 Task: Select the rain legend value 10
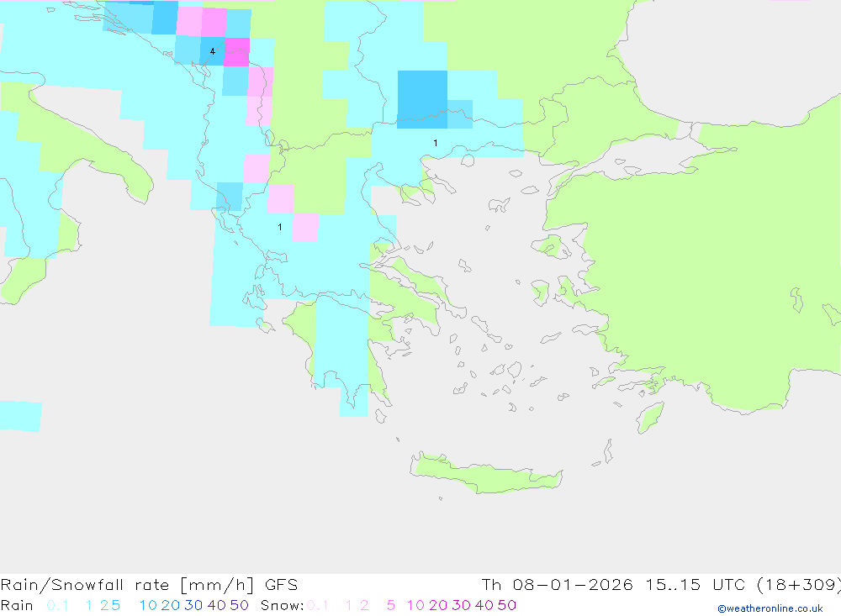[x=148, y=605]
